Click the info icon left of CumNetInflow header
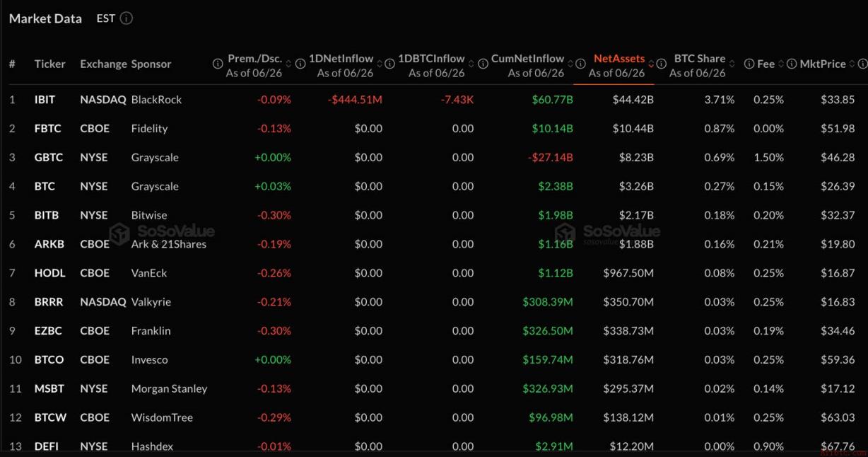Image resolution: width=868 pixels, height=457 pixels. click(x=483, y=64)
